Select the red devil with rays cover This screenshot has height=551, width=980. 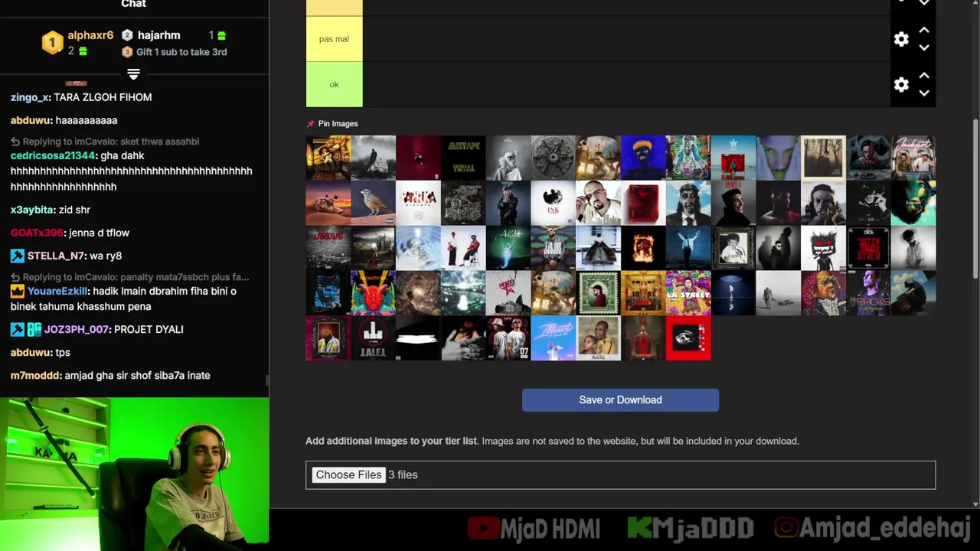click(x=373, y=293)
